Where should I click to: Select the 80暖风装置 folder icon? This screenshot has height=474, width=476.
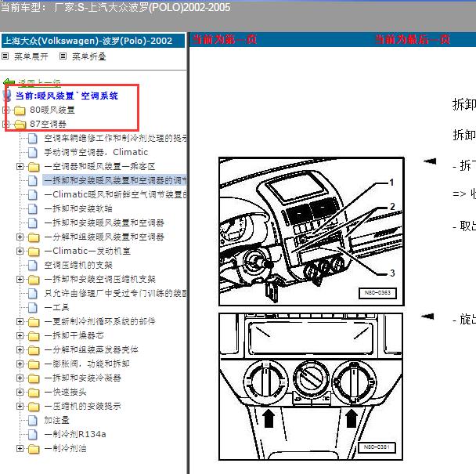20,110
